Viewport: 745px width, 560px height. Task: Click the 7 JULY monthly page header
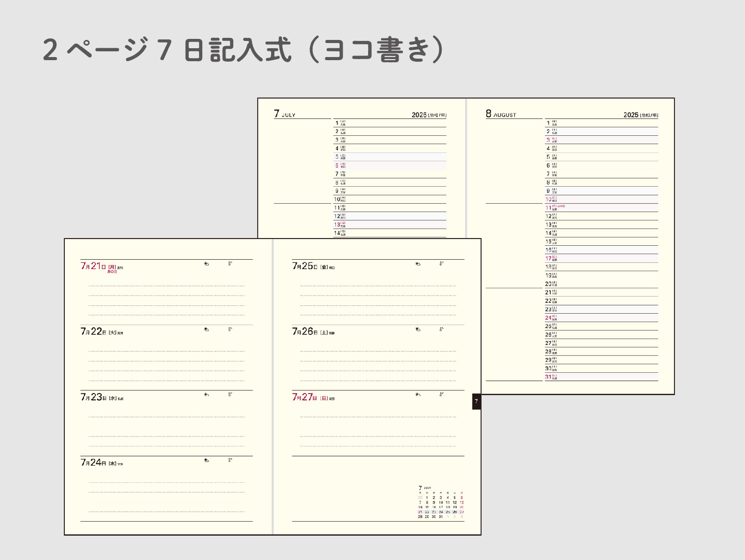pos(285,114)
